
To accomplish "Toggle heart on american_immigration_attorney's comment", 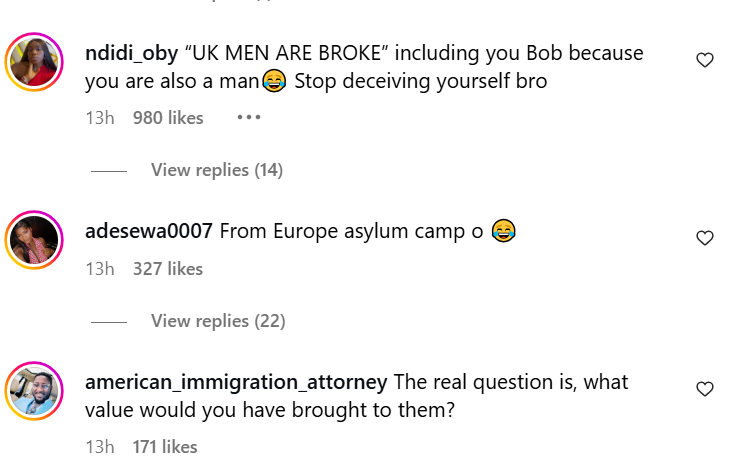I will point(705,388).
